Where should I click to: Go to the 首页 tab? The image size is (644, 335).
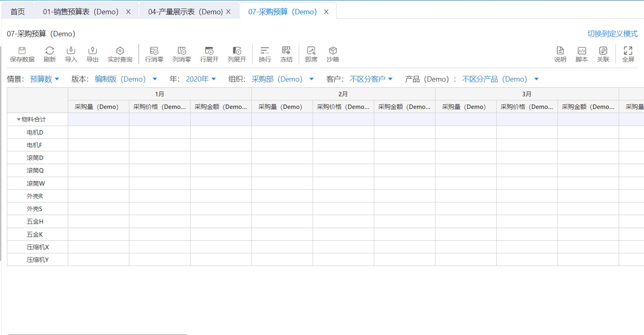18,12
